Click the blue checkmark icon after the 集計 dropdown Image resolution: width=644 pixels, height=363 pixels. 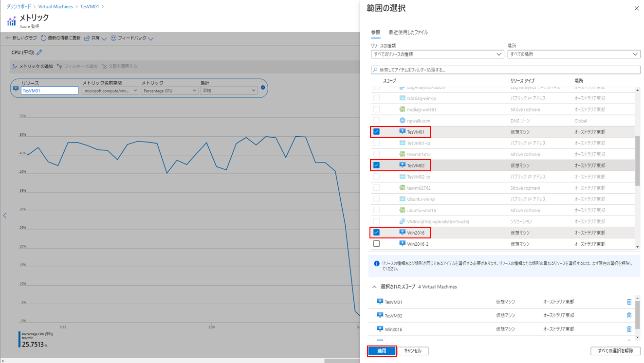pos(263,88)
